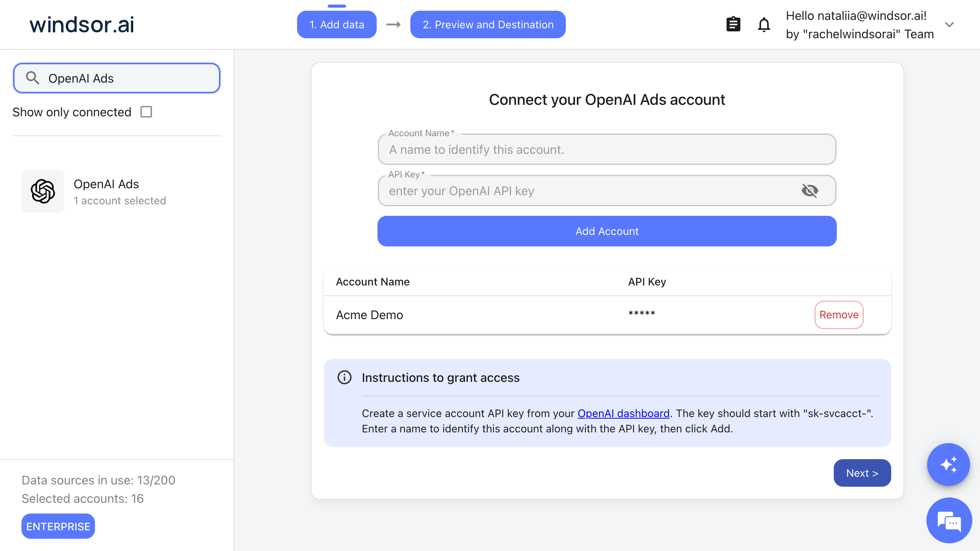The image size is (980, 551).
Task: Open the clipboard notes icon in header
Action: (733, 24)
